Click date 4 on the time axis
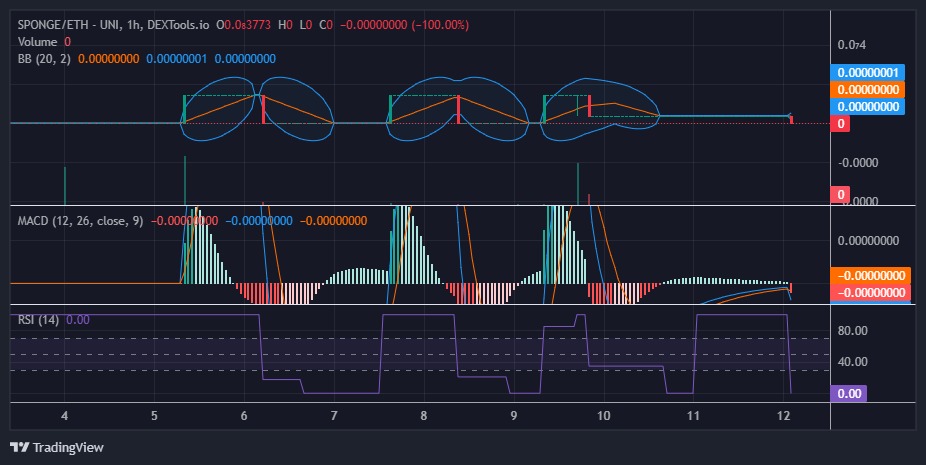The image size is (926, 465). coord(64,416)
